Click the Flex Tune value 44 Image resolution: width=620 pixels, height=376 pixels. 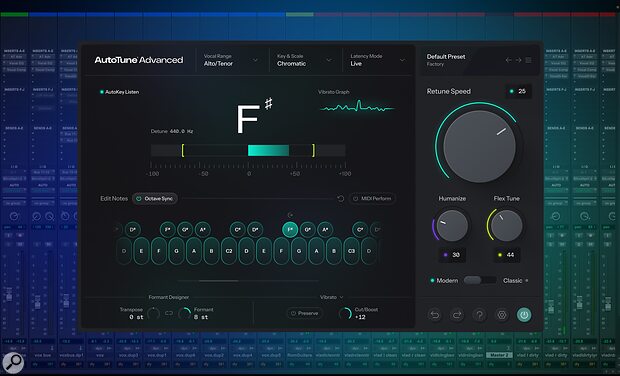(507, 255)
